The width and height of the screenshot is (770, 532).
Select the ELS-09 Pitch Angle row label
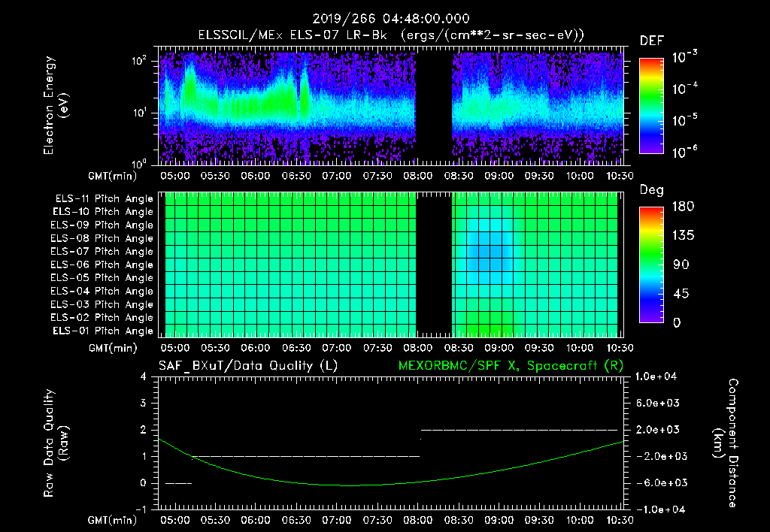(102, 225)
